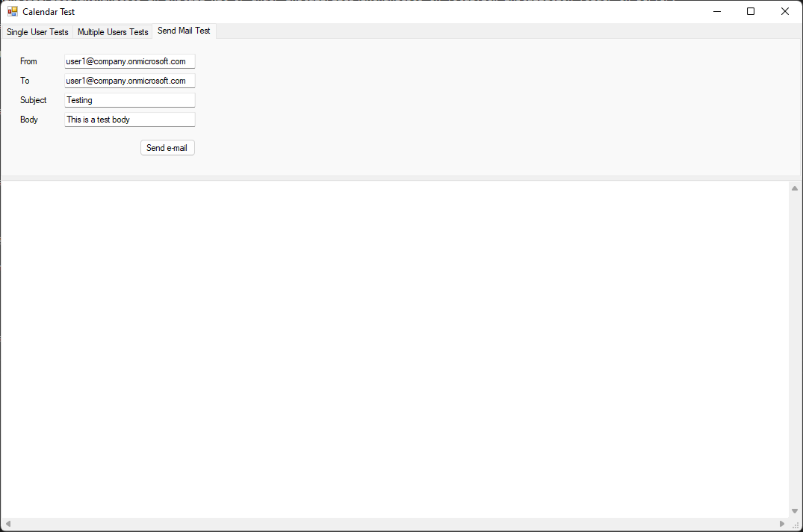803x532 pixels.
Task: Click into the To address field
Action: click(x=129, y=81)
